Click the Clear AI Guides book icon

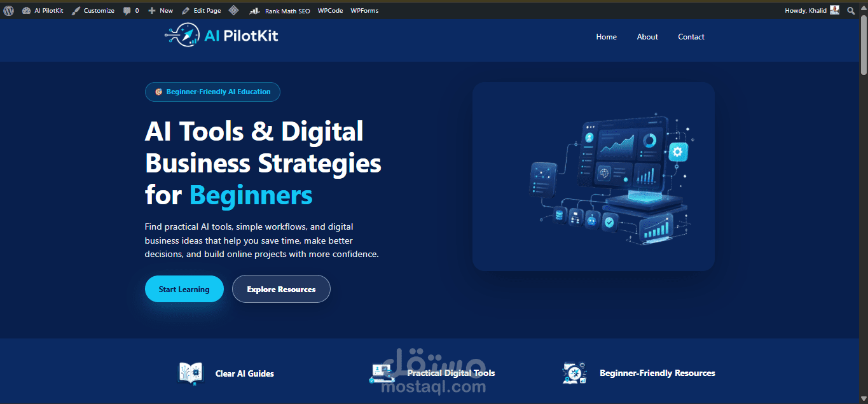pyautogui.click(x=190, y=373)
